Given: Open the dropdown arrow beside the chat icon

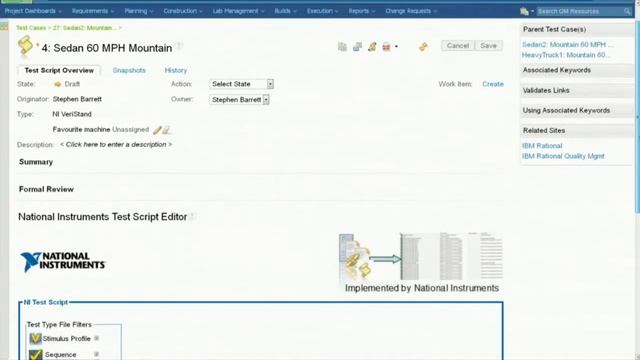Looking at the screenshot, I should click(532, 11).
